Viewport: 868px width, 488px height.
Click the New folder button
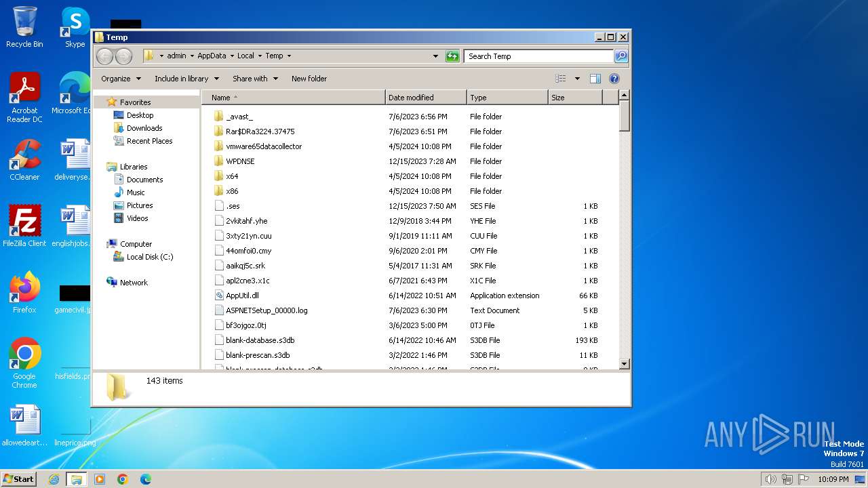pyautogui.click(x=309, y=79)
